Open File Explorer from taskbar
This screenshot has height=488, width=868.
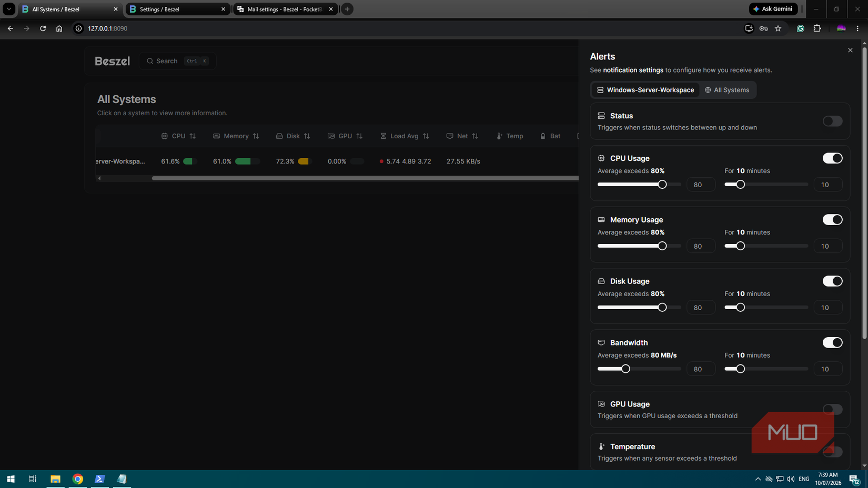click(x=55, y=479)
